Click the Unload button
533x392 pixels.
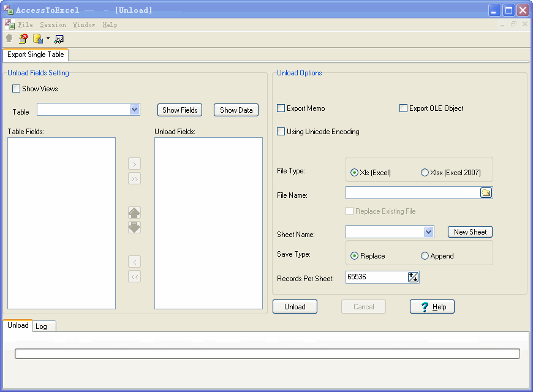[295, 307]
